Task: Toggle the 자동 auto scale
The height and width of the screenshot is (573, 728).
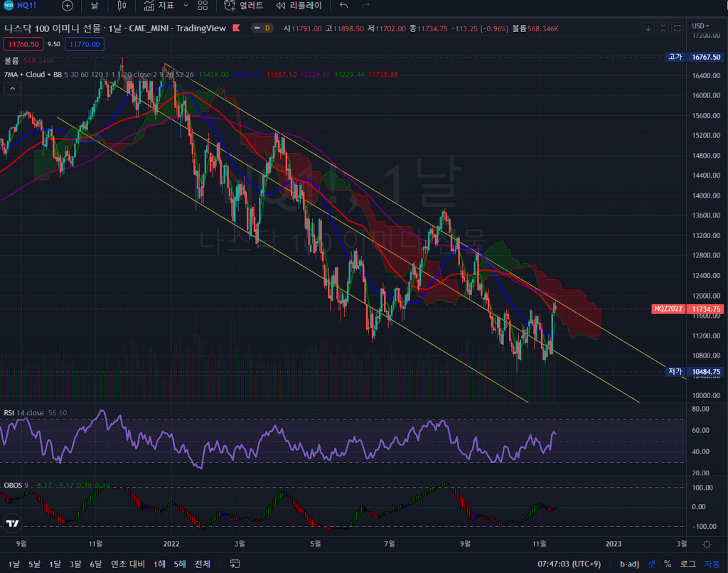Action: [x=712, y=564]
